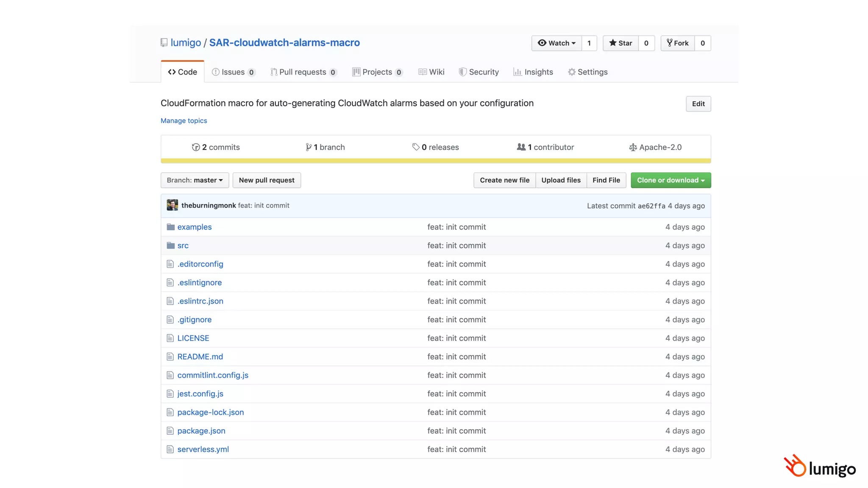Click the yellow language breakdown bar
Image resolution: width=868 pixels, height=488 pixels.
[436, 161]
